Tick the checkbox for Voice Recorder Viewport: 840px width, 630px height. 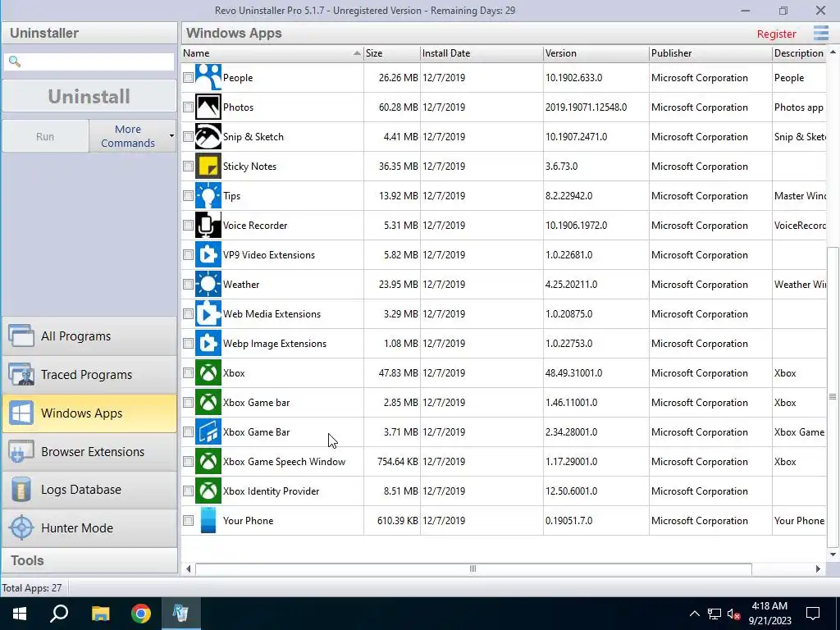(188, 225)
